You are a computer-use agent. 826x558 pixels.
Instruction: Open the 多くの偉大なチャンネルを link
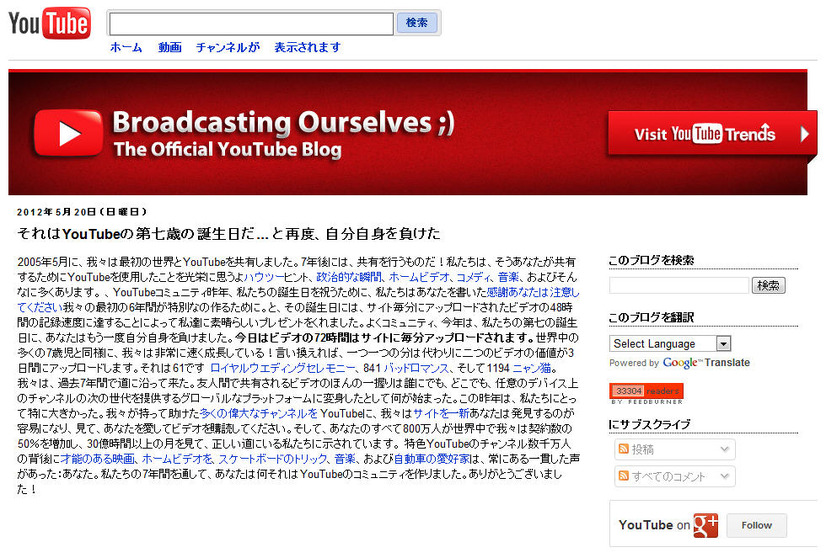tap(258, 414)
